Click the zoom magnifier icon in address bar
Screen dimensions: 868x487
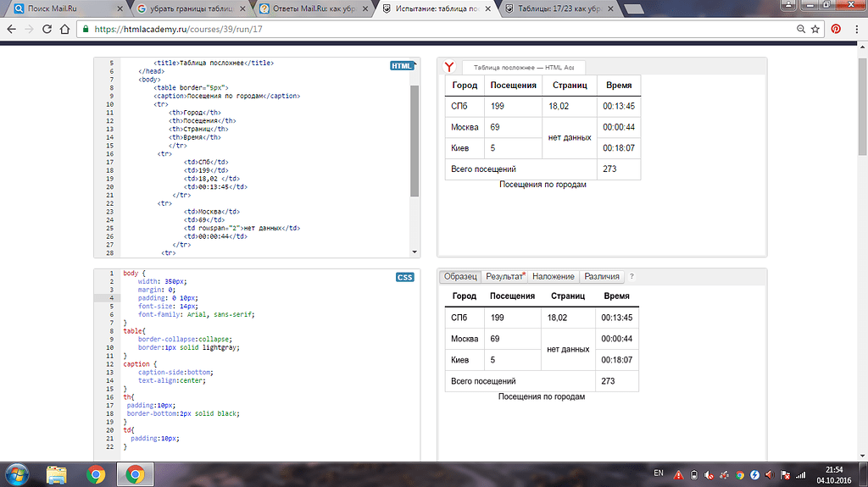(x=801, y=28)
